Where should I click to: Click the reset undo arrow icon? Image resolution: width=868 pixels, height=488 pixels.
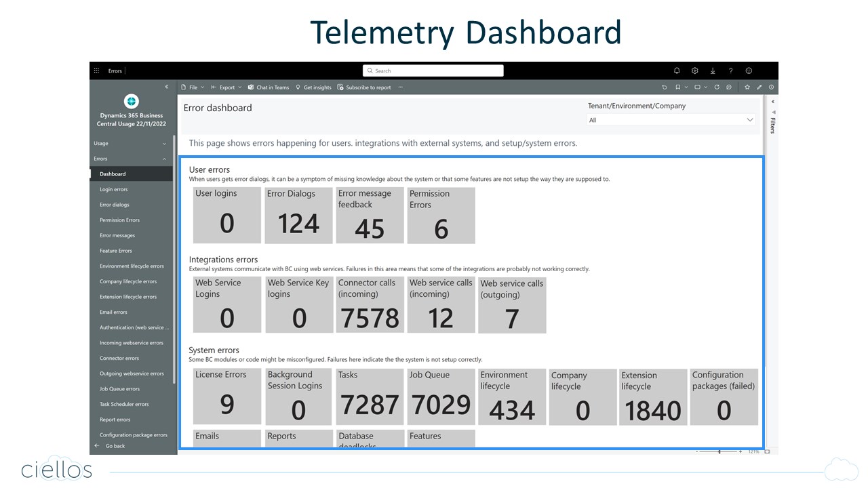tap(665, 87)
